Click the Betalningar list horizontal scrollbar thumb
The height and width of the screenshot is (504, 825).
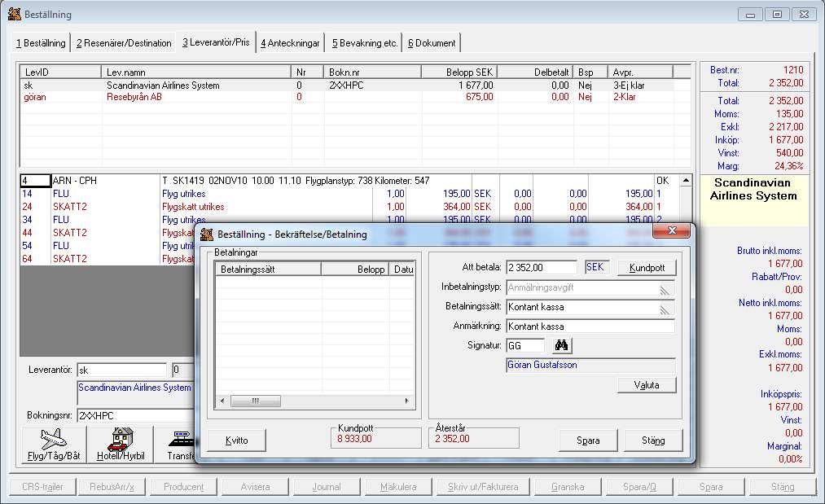(255, 401)
